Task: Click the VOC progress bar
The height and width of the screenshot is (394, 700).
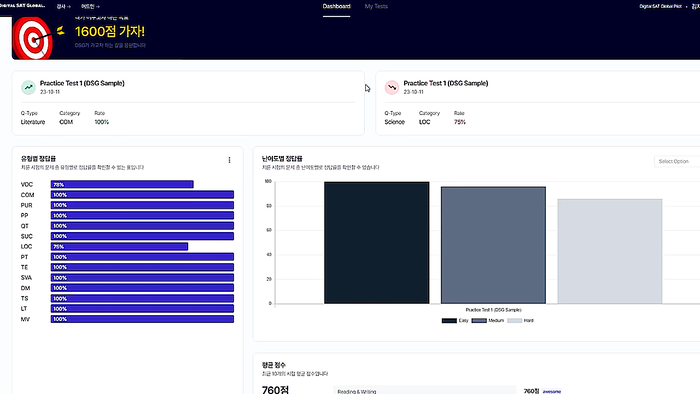Action: pos(122,184)
